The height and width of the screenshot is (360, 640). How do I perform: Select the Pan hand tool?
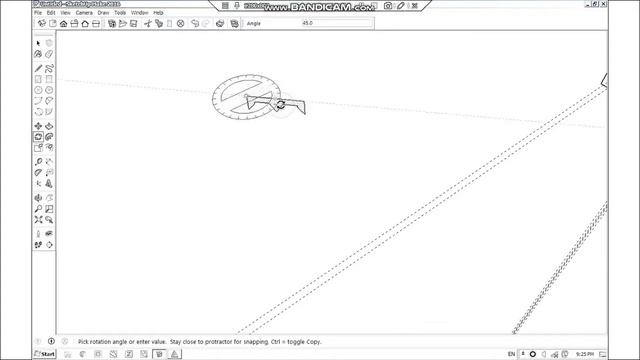(x=49, y=198)
